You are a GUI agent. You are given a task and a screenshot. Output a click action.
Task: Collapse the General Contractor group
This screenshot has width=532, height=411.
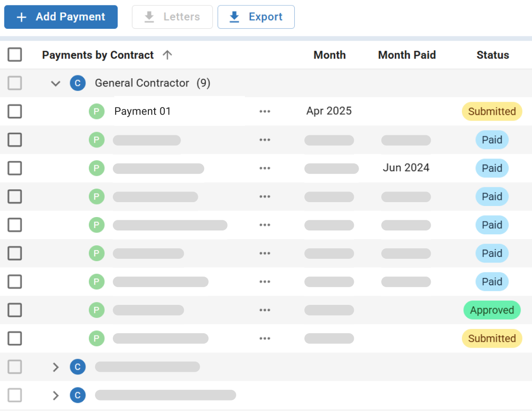pos(55,83)
